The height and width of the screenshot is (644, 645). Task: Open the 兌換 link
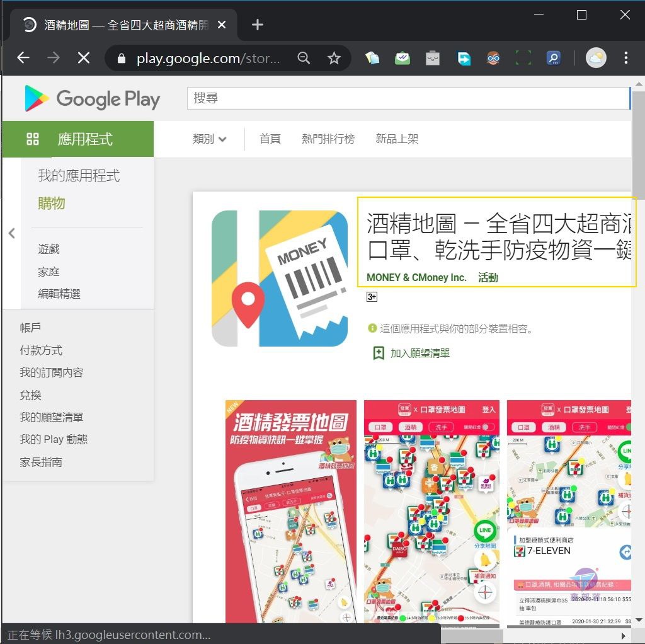click(30, 395)
